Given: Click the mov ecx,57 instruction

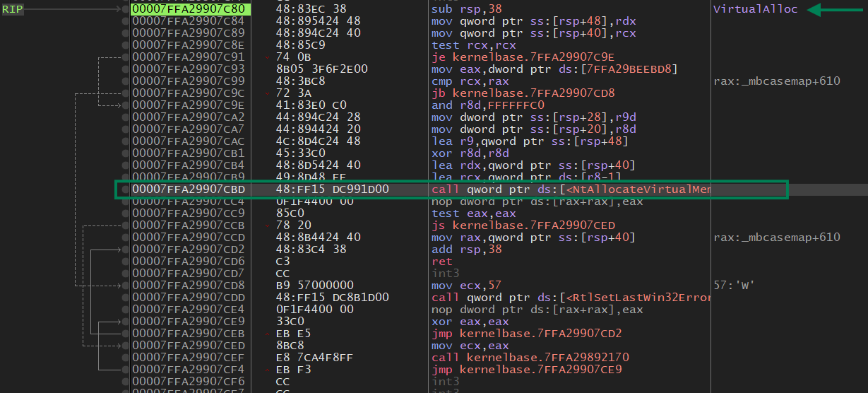Looking at the screenshot, I should coord(466,286).
